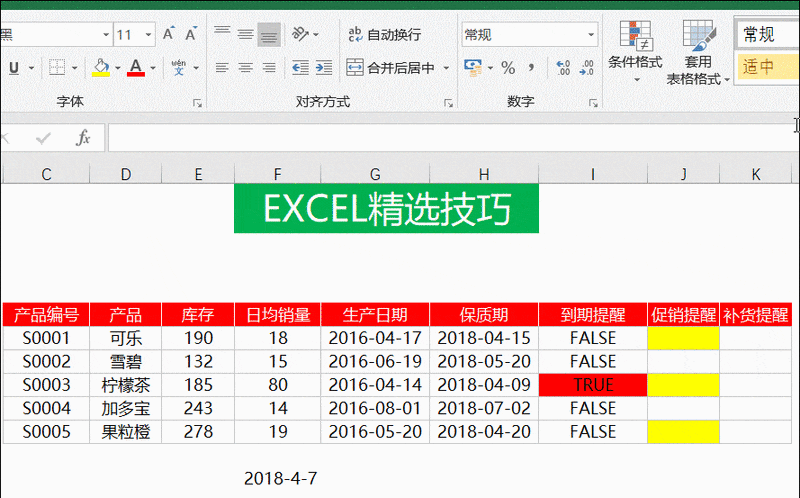Click the fx insert function icon
800x498 pixels.
(x=83, y=137)
